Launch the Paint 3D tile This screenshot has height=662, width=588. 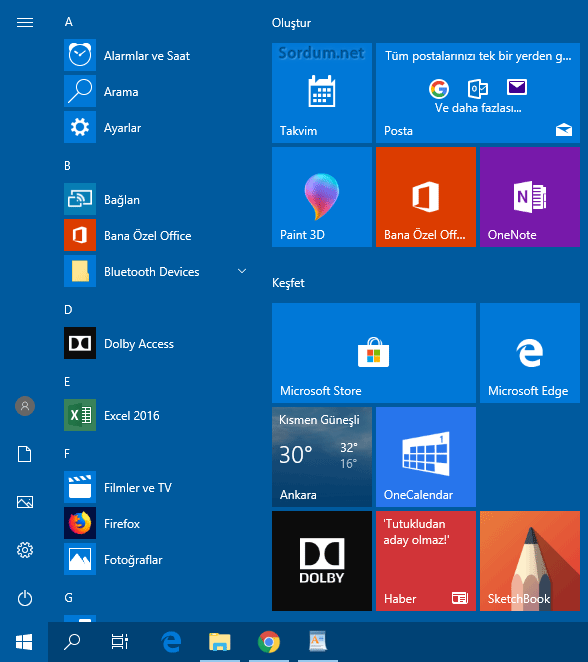[322, 197]
